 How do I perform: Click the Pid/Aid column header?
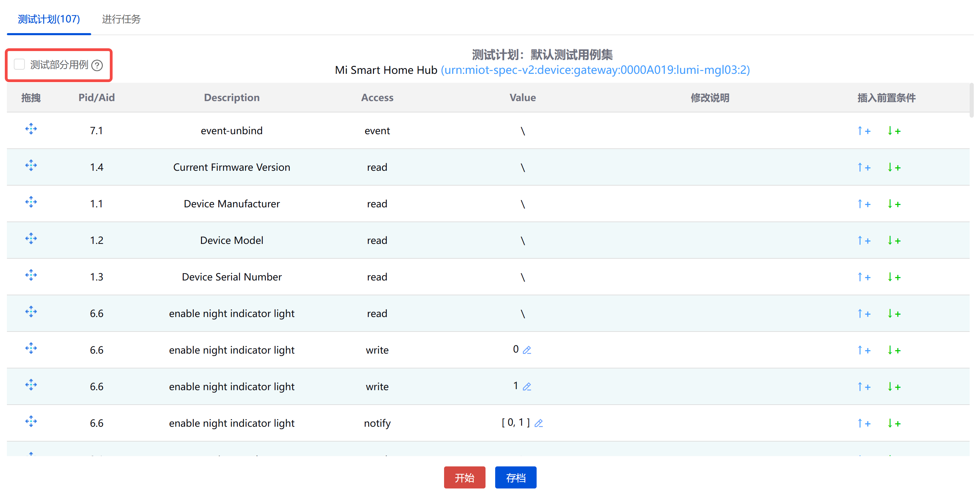(x=97, y=98)
